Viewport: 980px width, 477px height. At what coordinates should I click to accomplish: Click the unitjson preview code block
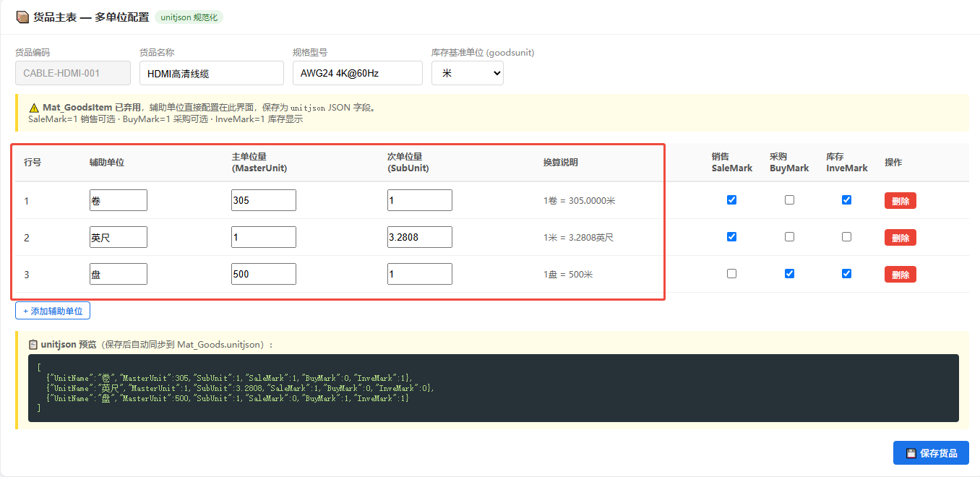pyautogui.click(x=494, y=388)
